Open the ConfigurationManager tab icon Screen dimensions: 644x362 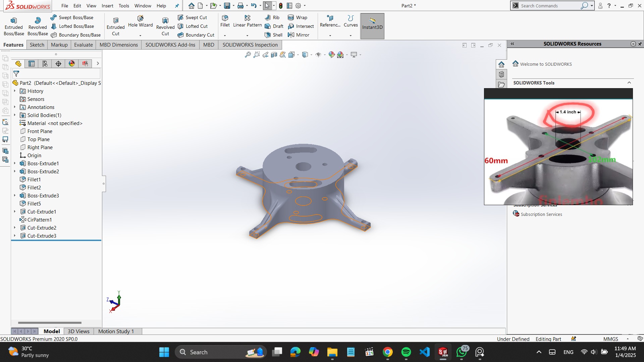click(45, 64)
